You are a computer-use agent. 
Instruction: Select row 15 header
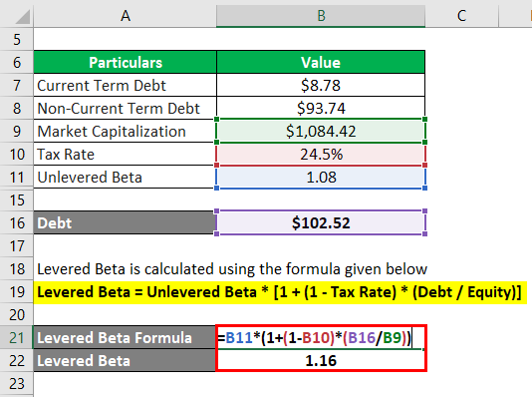[17, 200]
